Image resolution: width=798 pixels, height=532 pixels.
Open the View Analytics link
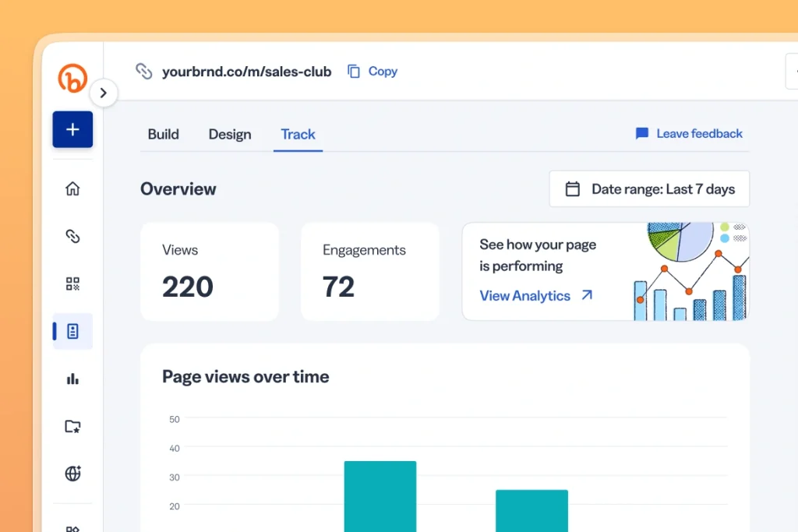click(536, 295)
